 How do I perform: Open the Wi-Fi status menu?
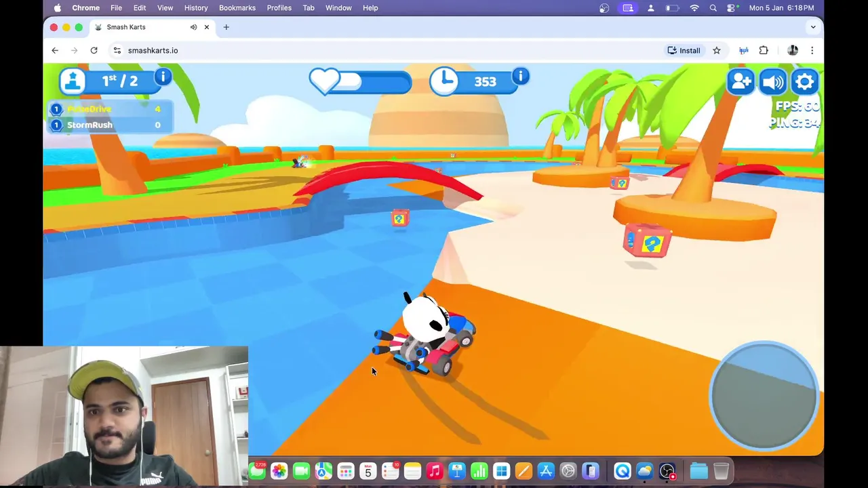pyautogui.click(x=694, y=7)
